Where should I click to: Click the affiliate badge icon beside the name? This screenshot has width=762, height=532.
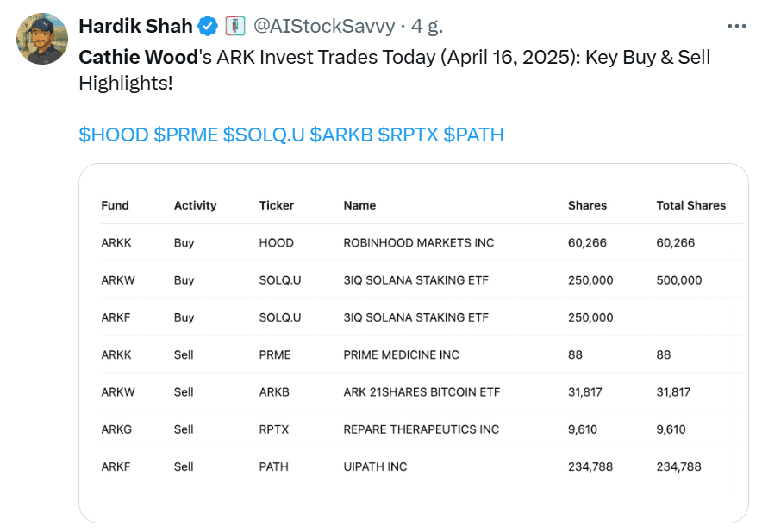click(x=235, y=26)
